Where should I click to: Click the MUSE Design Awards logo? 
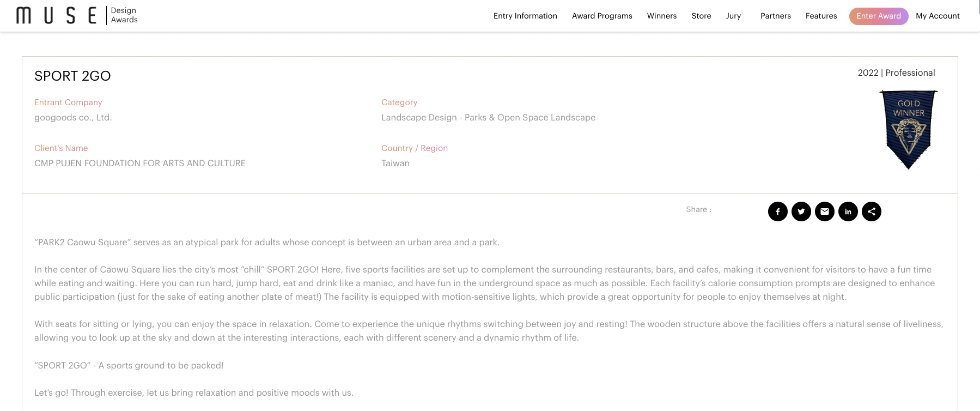(77, 15)
